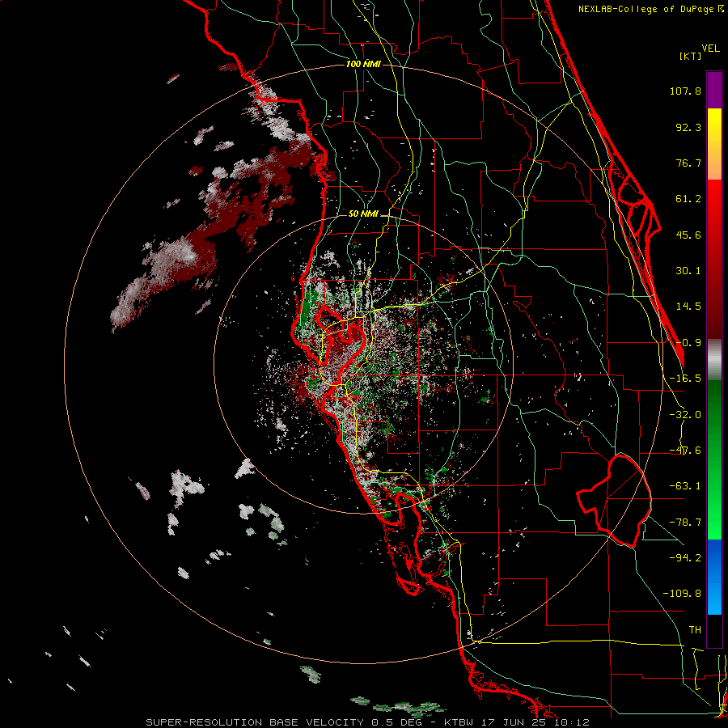This screenshot has width=728, height=728.
Task: Click the TH label on the legend
Action: [x=695, y=630]
